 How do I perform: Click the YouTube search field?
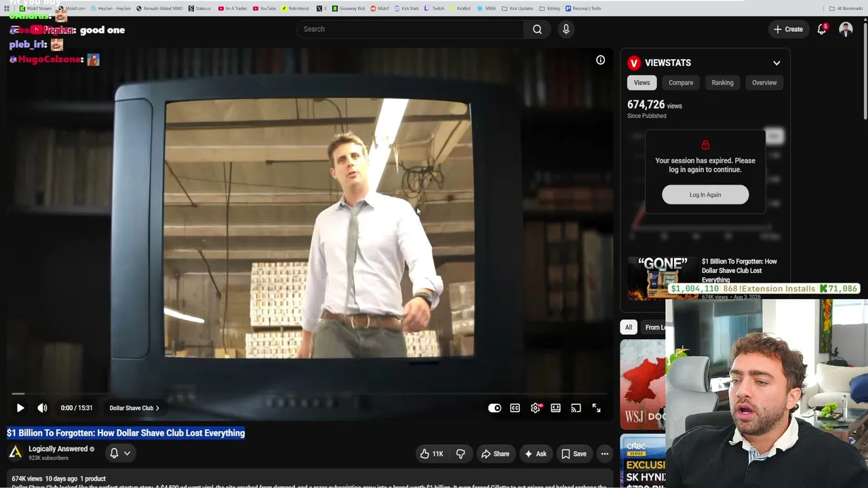point(410,29)
